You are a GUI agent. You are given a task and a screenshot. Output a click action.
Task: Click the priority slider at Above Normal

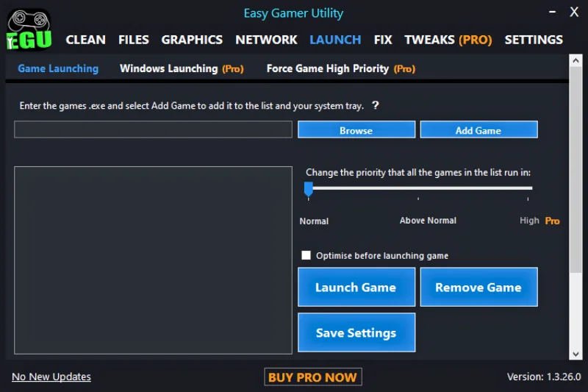click(x=418, y=188)
